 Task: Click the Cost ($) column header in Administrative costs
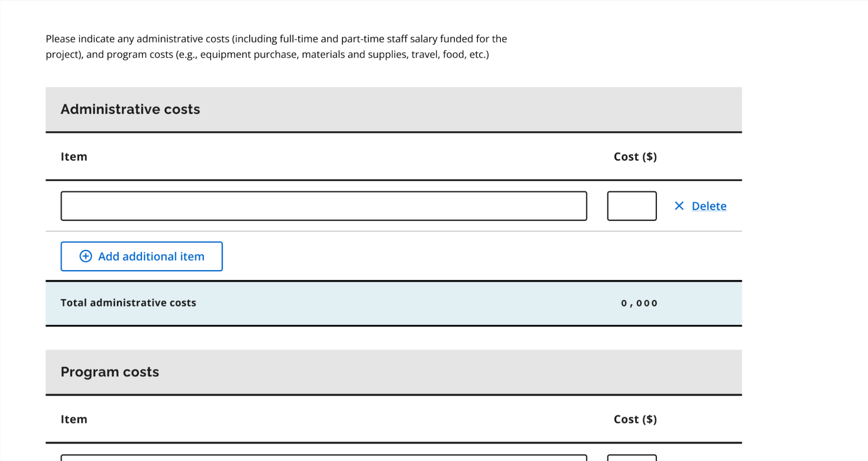(635, 156)
